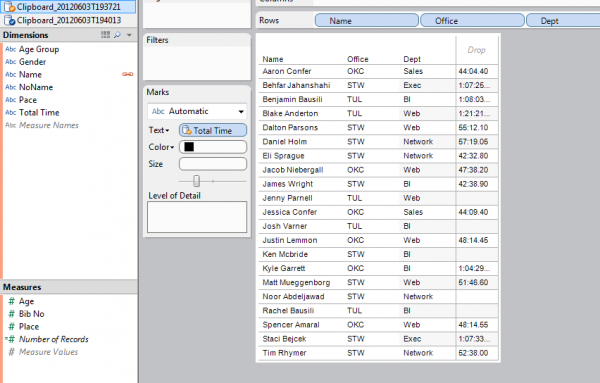
Task: Click the Drop field area in table
Action: click(x=476, y=50)
